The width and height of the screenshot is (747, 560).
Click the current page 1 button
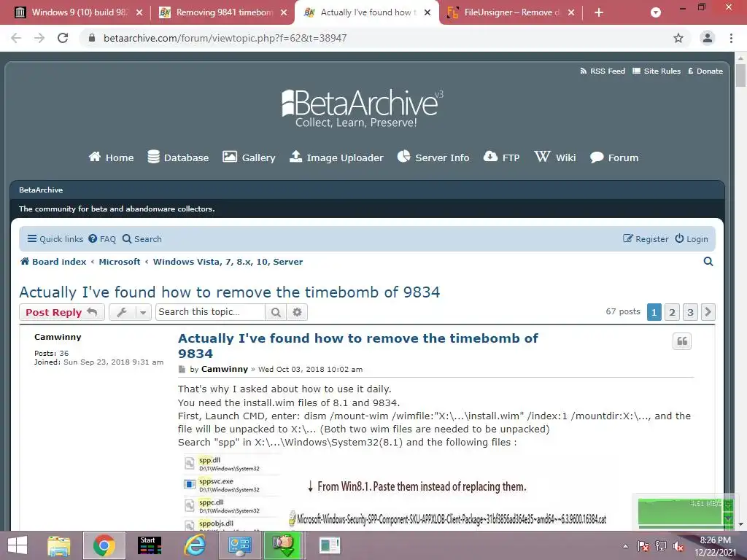click(654, 312)
